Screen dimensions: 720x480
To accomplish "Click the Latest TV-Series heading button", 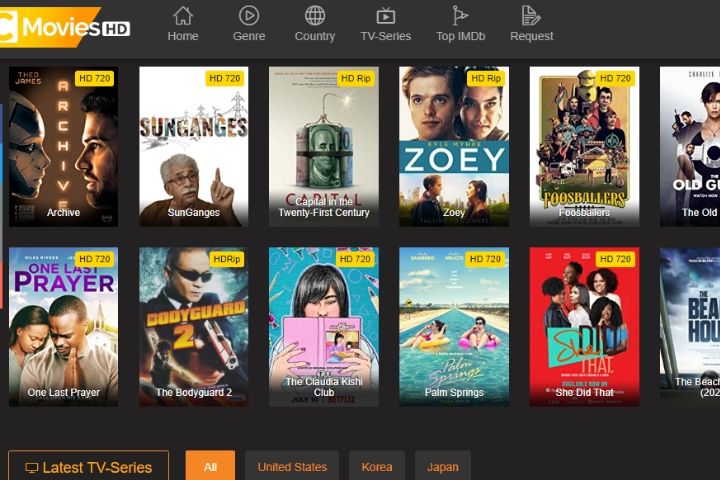I will pyautogui.click(x=89, y=466).
